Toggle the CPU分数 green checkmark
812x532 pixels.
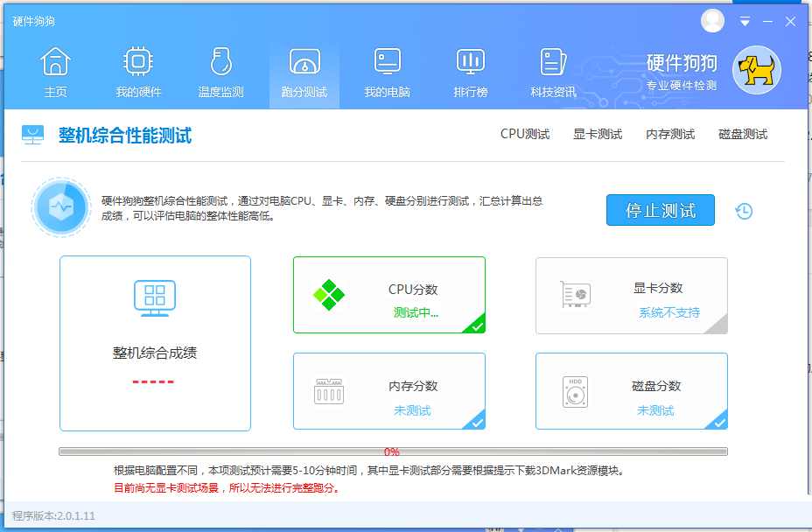pyautogui.click(x=477, y=325)
